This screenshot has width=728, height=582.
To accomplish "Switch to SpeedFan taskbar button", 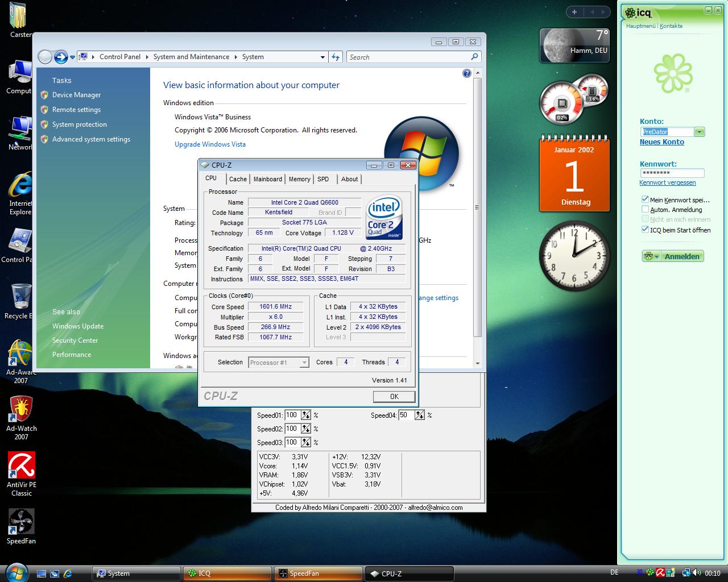I will click(x=318, y=573).
